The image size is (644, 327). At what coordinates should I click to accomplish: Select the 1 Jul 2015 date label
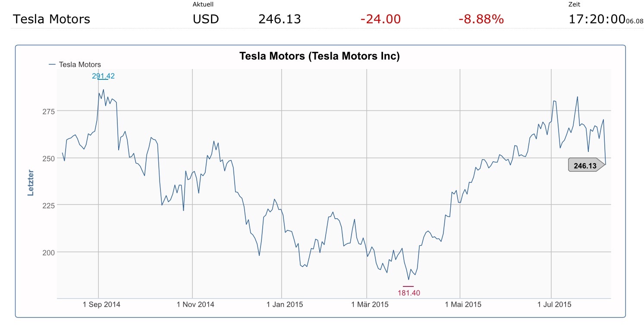click(x=554, y=305)
